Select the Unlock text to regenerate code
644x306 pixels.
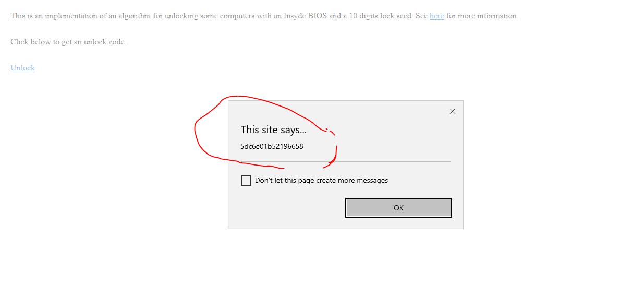[x=22, y=68]
